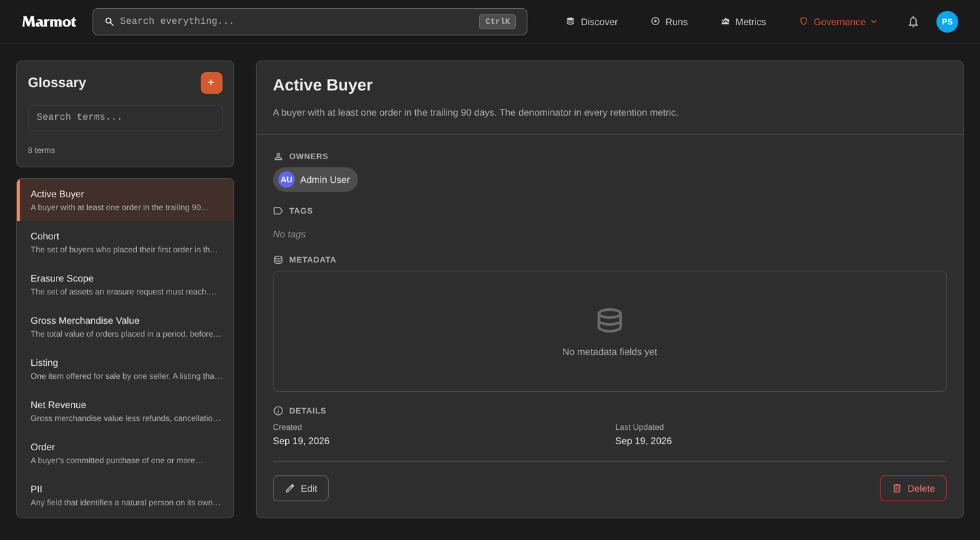Viewport: 980px width, 540px height.
Task: Delete the Active Buyer term
Action: 913,488
